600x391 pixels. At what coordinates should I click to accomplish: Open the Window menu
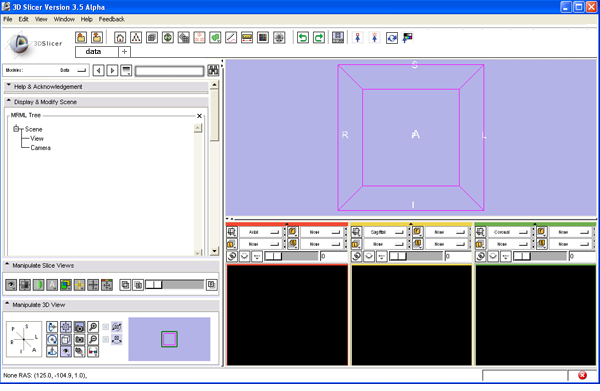[x=64, y=19]
